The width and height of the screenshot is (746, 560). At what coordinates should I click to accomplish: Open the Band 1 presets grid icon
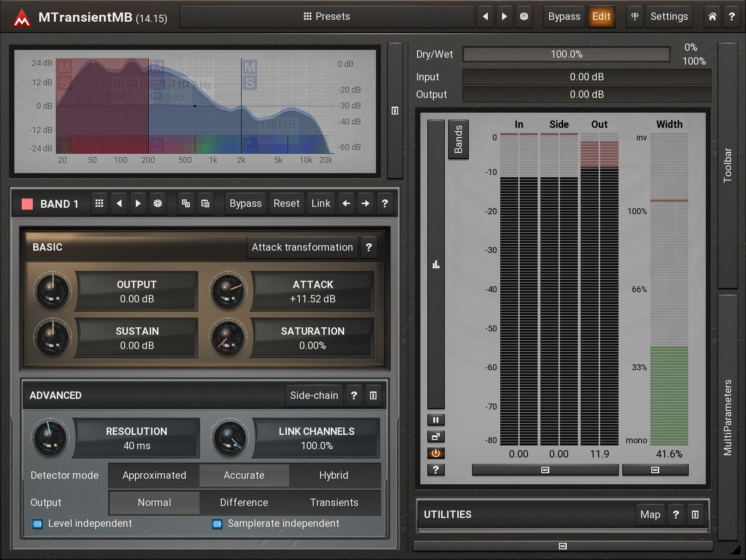(99, 204)
